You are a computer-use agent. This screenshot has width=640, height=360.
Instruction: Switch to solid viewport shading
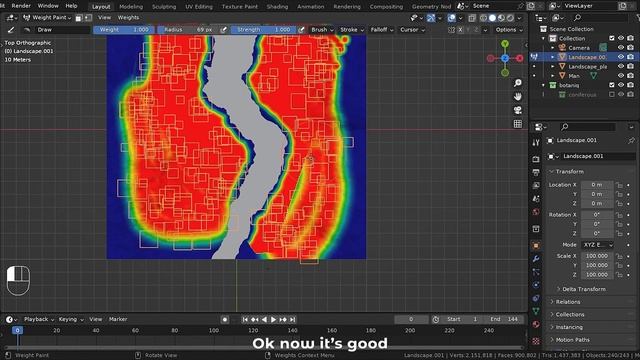(x=493, y=18)
